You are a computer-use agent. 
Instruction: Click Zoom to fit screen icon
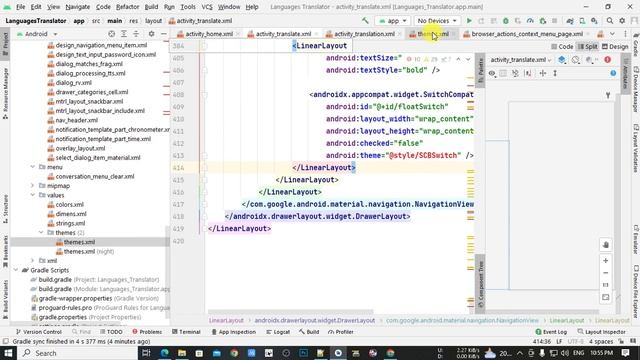(606, 297)
